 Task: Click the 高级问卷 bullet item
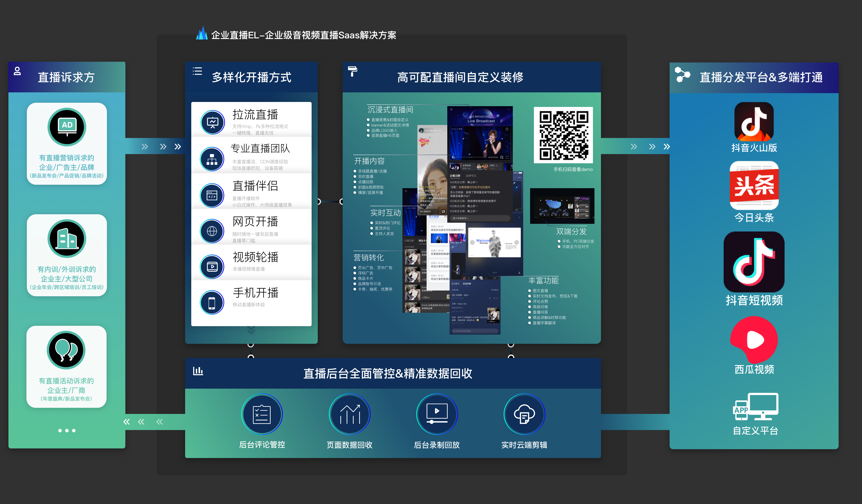(538, 307)
